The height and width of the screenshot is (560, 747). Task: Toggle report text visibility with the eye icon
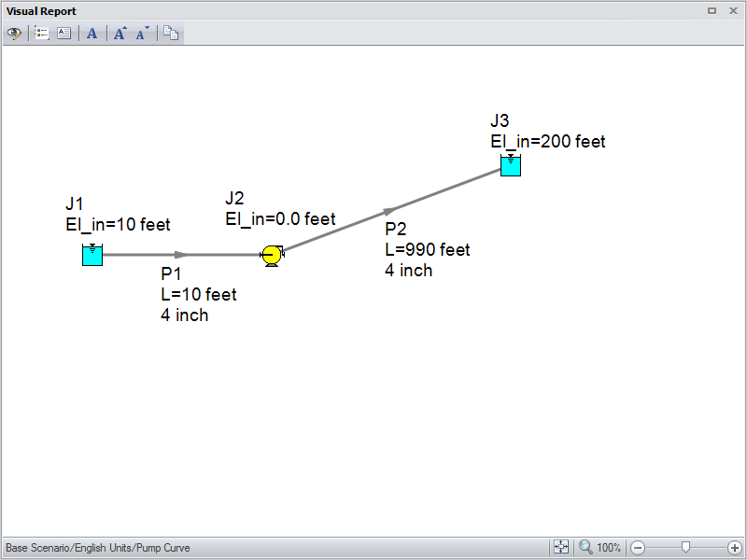click(x=14, y=34)
